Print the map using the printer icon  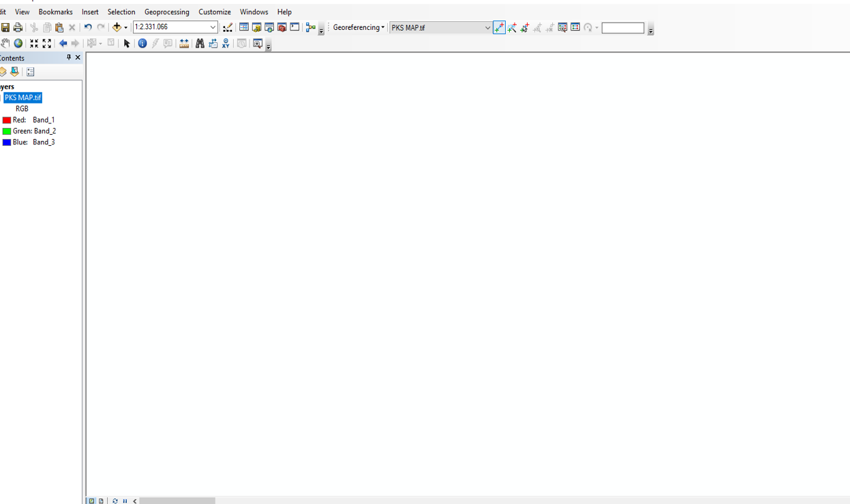click(18, 28)
